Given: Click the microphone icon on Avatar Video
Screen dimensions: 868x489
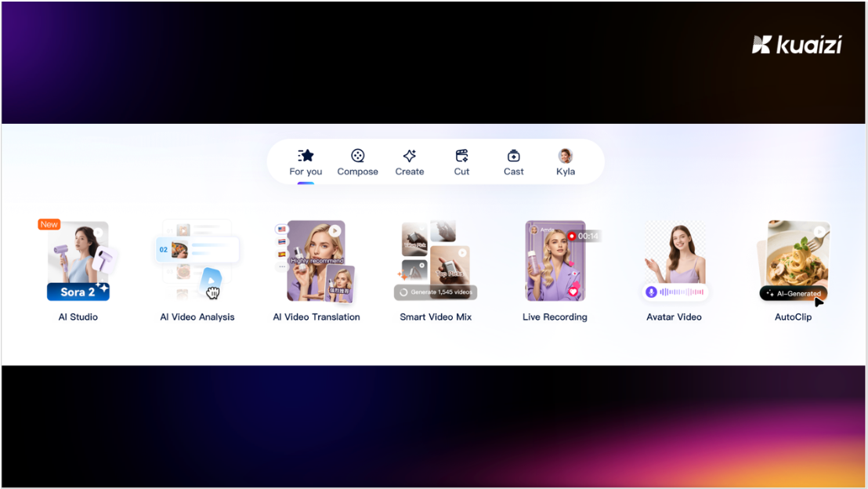Looking at the screenshot, I should click(651, 292).
